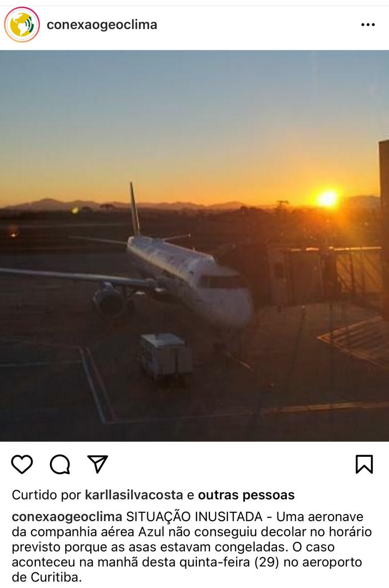Open karllasilvacosta's profile from likes
The width and height of the screenshot is (389, 588).
[x=134, y=495]
